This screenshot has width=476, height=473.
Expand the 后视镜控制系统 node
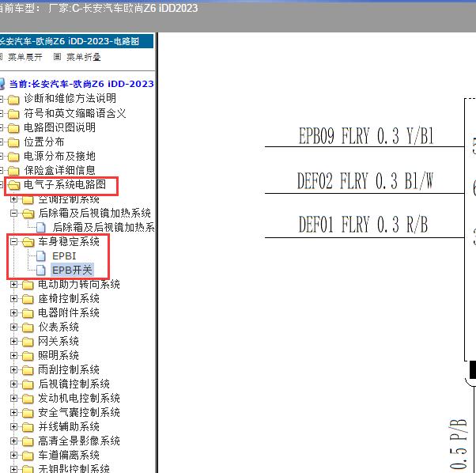[x=13, y=384]
